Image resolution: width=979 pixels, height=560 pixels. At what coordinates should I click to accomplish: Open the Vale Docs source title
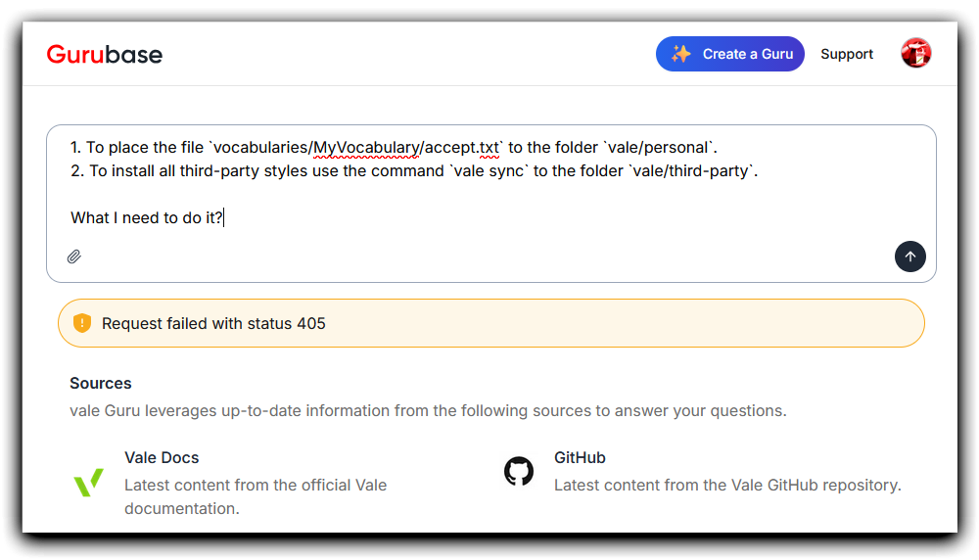point(162,457)
